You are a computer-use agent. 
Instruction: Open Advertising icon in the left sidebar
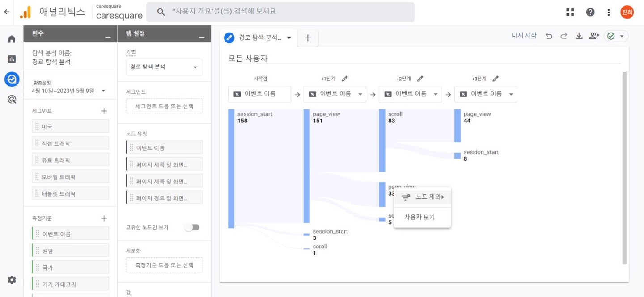[x=12, y=99]
